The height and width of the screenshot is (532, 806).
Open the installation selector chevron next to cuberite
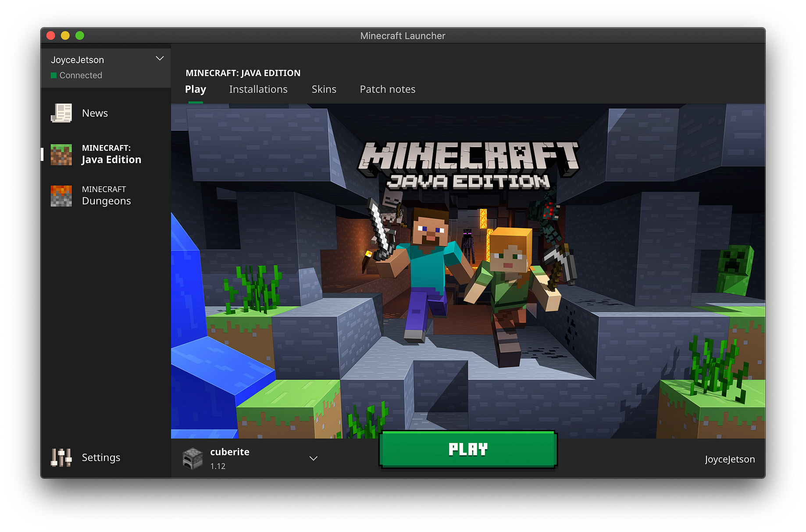coord(314,458)
